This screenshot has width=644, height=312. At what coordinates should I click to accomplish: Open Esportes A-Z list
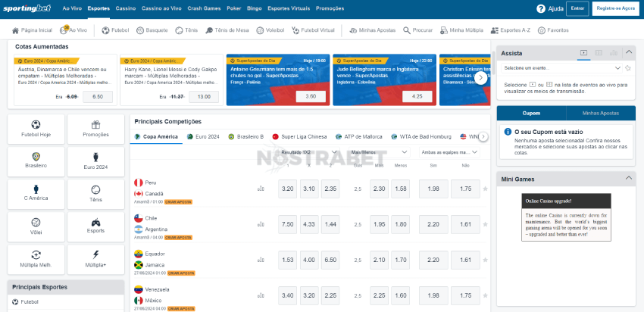pos(511,30)
